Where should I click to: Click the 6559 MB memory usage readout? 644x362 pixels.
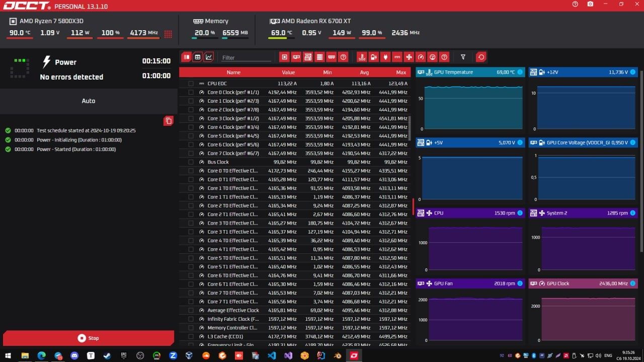click(x=235, y=33)
